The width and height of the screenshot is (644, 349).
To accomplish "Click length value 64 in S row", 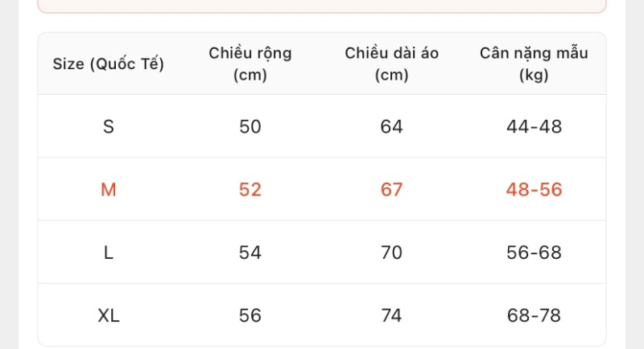I will click(x=392, y=127).
